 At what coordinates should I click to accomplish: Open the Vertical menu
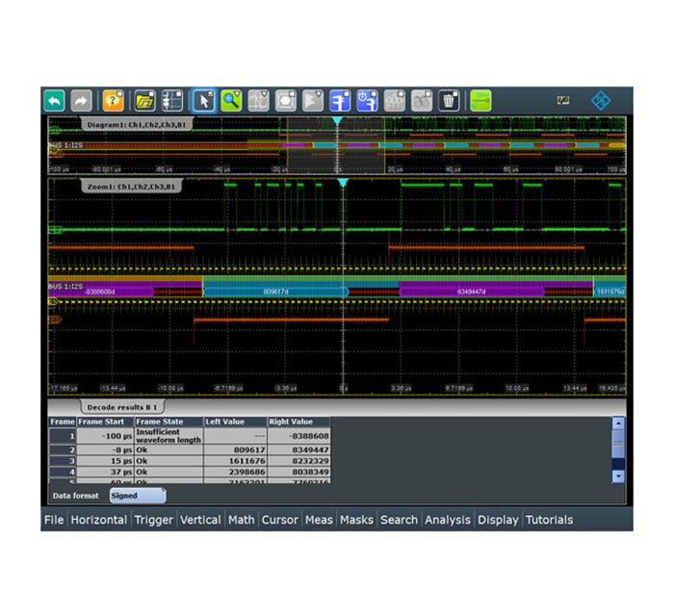[x=200, y=520]
